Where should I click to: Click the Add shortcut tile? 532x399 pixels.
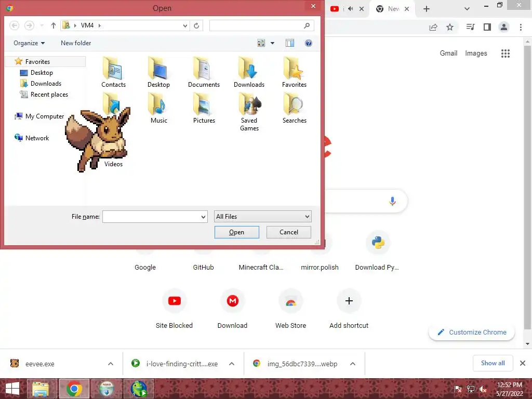[349, 309]
